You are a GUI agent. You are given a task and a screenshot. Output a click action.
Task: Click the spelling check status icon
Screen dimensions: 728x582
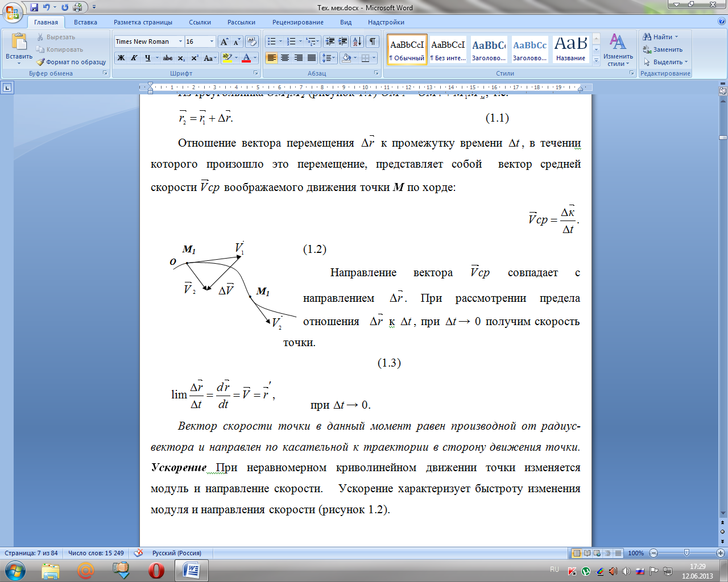138,553
